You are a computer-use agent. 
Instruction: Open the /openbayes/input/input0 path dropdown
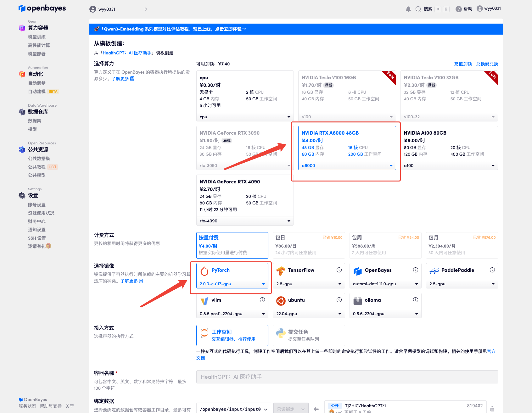click(x=233, y=409)
